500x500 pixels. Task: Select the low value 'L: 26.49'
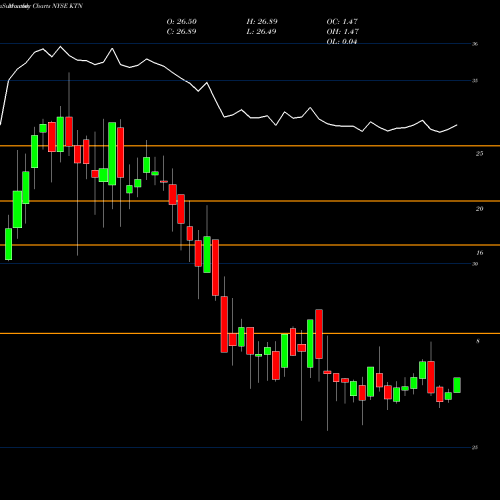261,32
